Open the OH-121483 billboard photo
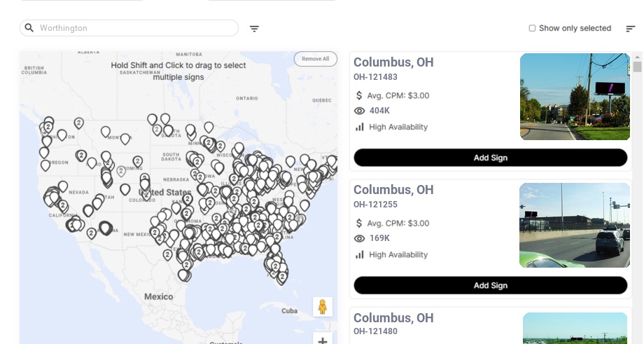Image resolution: width=644 pixels, height=344 pixels. click(575, 97)
